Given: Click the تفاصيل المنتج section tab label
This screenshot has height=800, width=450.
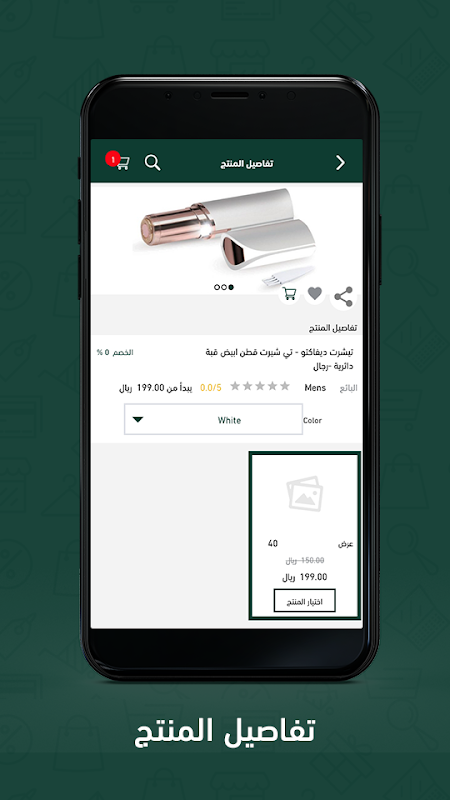Looking at the screenshot, I should (x=333, y=328).
